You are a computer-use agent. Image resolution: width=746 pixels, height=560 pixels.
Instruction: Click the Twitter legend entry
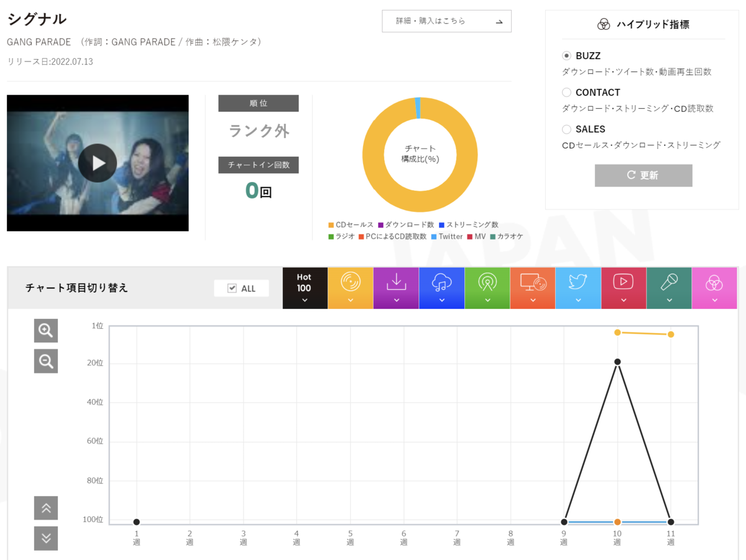(x=447, y=237)
